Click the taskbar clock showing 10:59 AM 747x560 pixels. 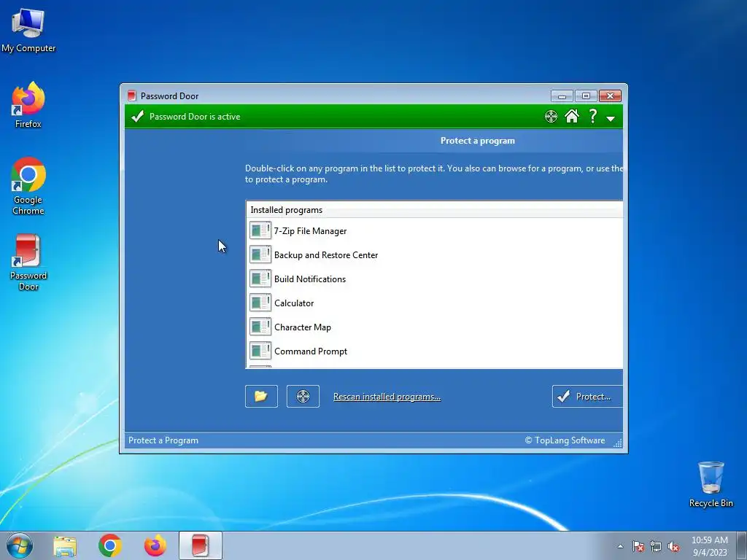(x=709, y=545)
